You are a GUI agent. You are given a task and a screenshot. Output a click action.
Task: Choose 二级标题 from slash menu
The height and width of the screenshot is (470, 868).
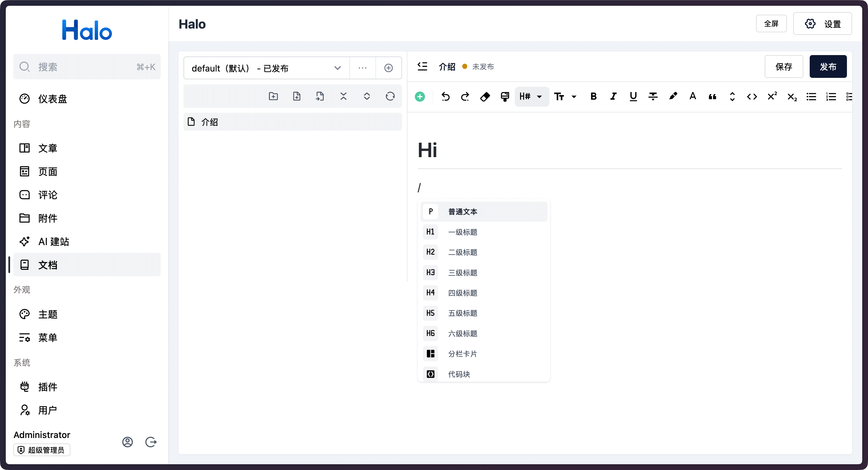pyautogui.click(x=462, y=252)
